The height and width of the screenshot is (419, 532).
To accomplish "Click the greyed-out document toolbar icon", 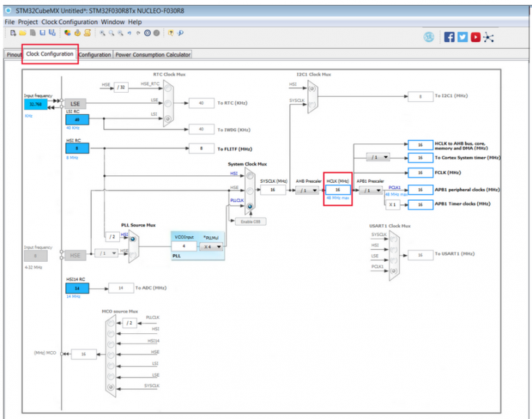I will coord(33,33).
